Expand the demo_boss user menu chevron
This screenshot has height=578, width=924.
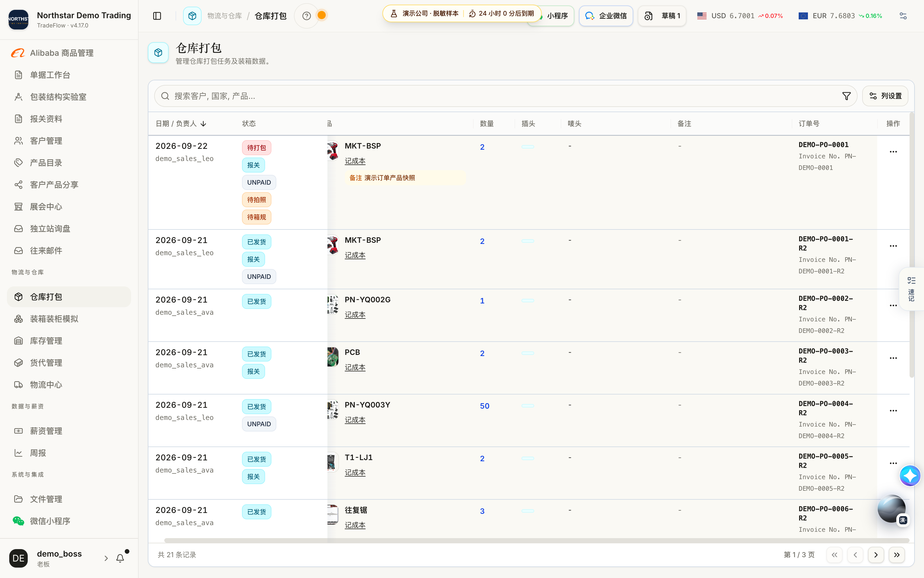[x=106, y=558]
